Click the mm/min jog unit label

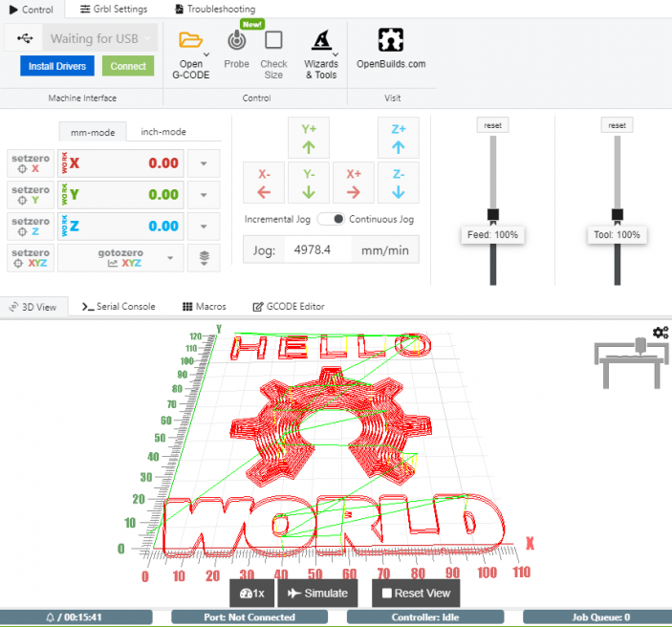[x=385, y=250]
